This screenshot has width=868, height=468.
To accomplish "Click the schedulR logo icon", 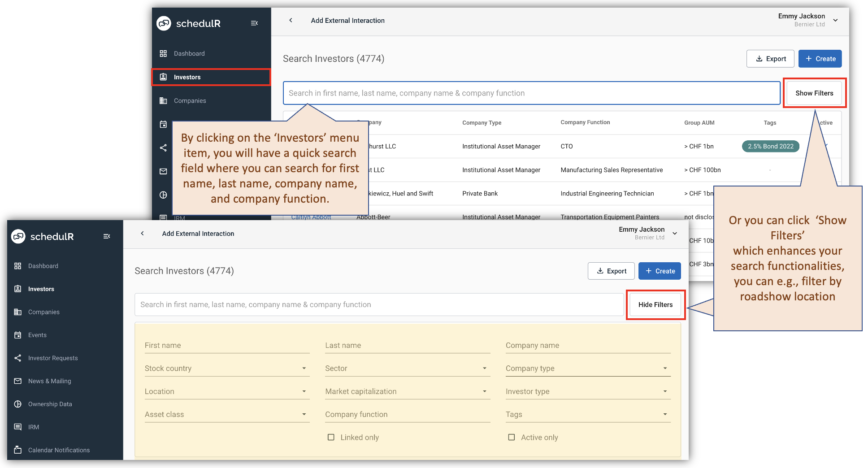I will (18, 236).
